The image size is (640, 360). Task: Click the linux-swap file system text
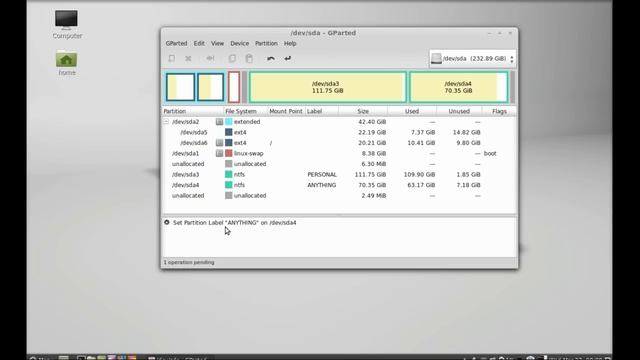click(249, 153)
